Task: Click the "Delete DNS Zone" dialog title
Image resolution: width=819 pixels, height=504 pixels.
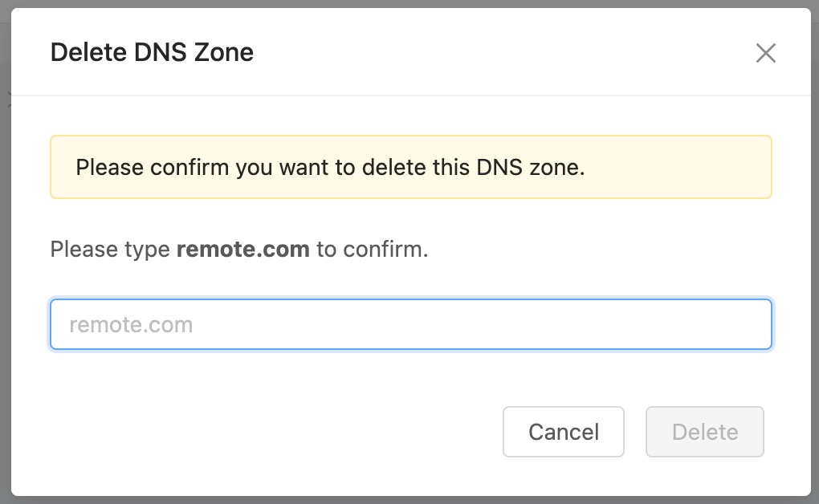Action: click(152, 53)
